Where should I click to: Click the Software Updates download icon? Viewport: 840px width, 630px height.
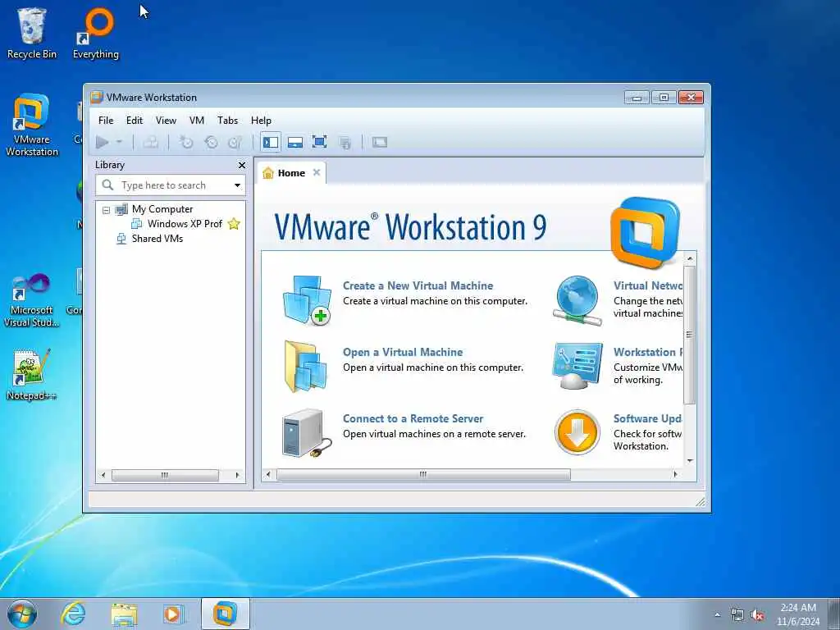click(x=577, y=432)
